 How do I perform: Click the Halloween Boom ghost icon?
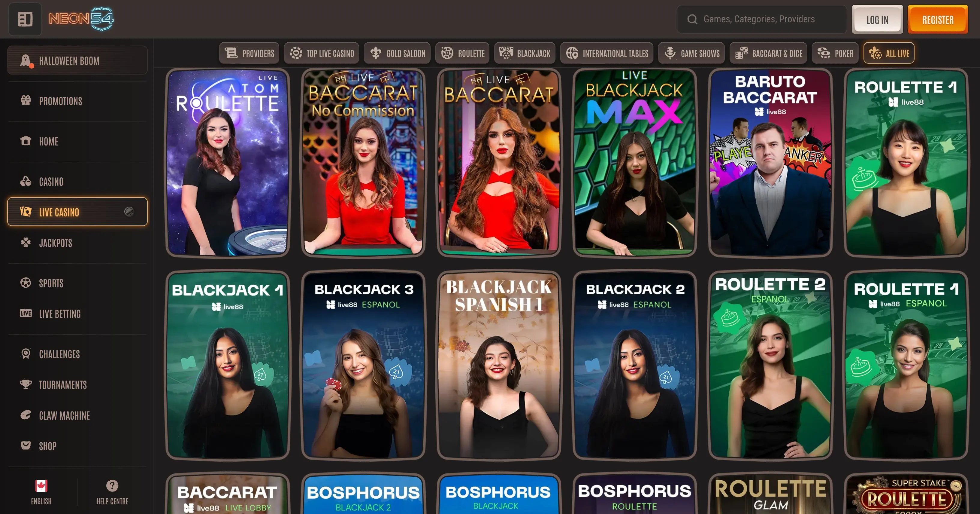click(x=26, y=60)
